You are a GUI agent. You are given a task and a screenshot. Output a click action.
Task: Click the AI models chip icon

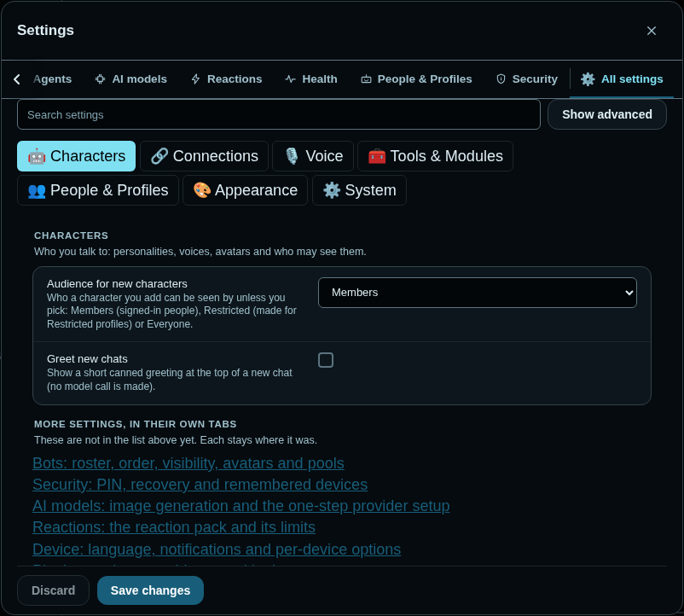point(101,79)
